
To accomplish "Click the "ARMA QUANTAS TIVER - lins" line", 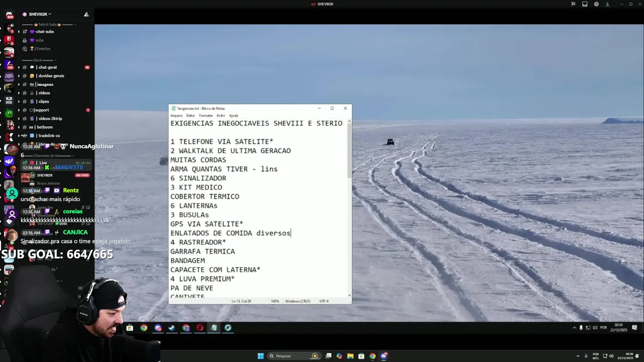I will 224,169.
